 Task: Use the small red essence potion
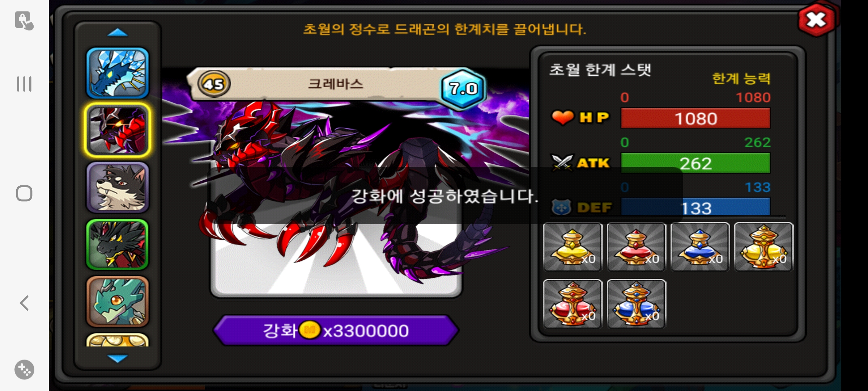click(x=637, y=247)
